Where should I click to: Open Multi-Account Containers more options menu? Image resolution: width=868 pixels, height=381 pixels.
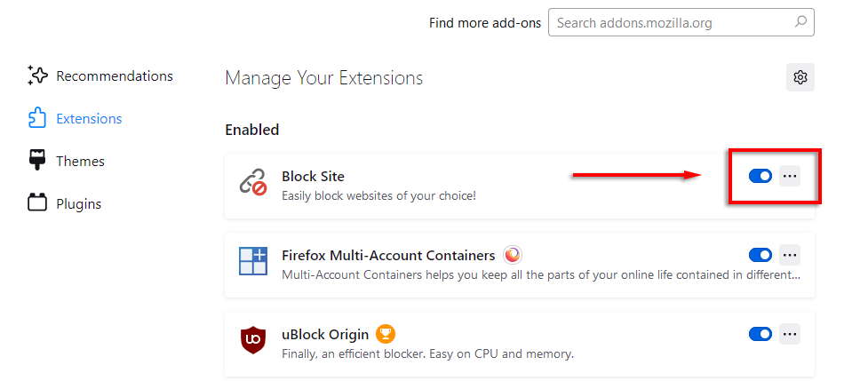790,256
